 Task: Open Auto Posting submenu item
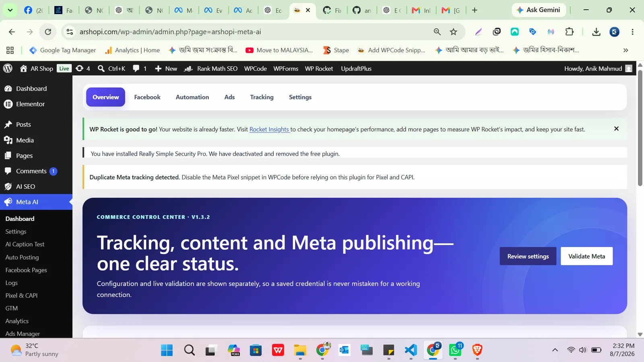[22, 257]
